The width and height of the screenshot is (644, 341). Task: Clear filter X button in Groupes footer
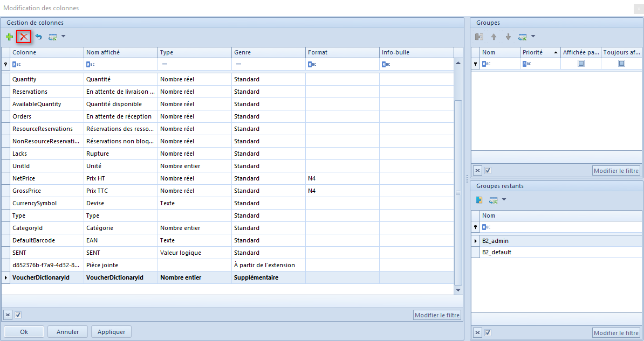pyautogui.click(x=478, y=170)
